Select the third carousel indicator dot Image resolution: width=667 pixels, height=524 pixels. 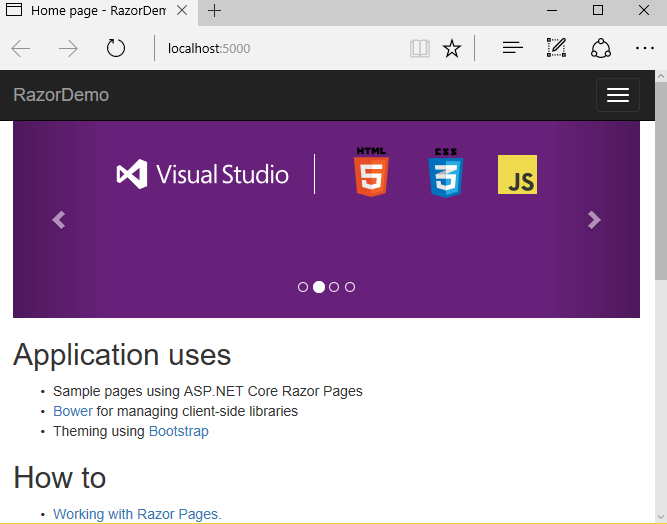334,287
